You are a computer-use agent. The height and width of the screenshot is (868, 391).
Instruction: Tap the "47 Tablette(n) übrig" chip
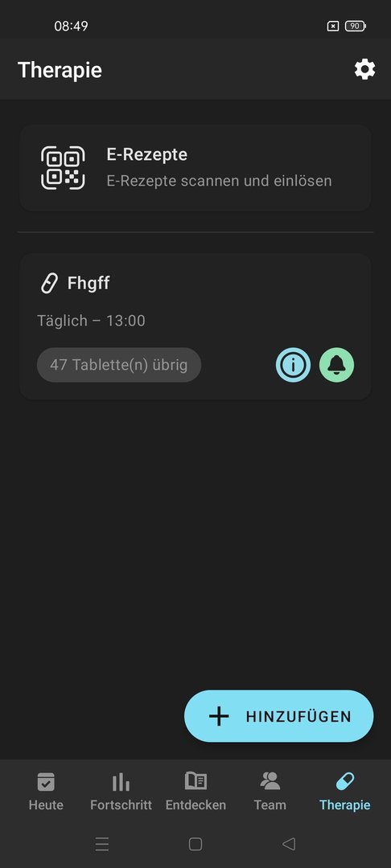coord(118,365)
